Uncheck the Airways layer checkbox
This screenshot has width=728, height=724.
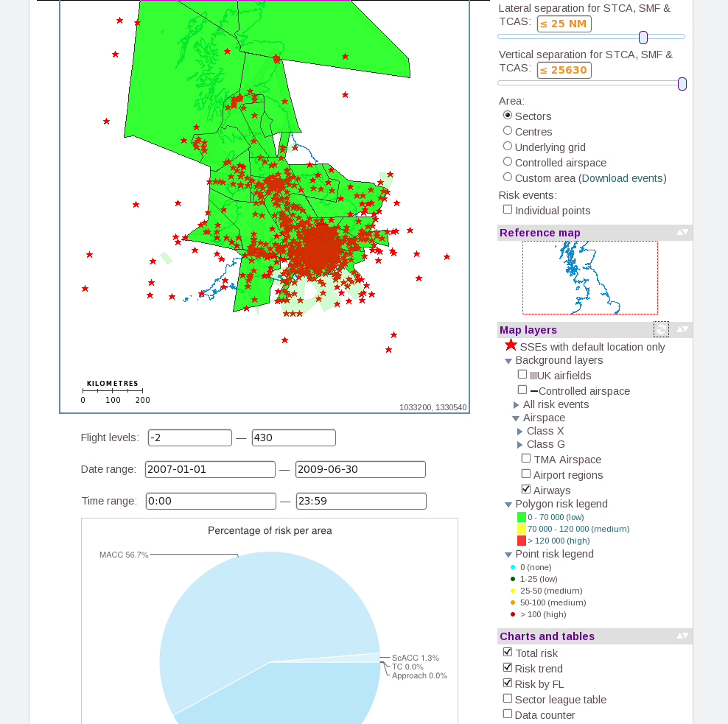click(x=526, y=489)
